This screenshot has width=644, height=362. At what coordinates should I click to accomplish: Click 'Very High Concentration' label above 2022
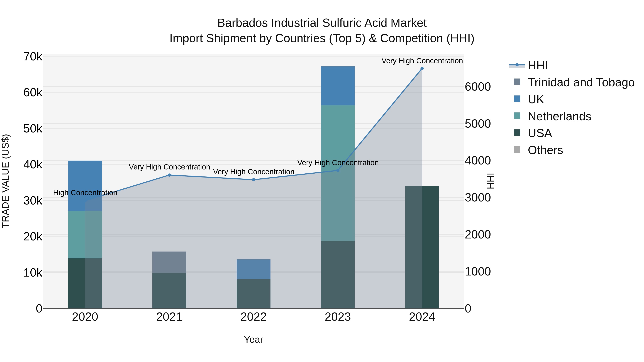coord(253,172)
